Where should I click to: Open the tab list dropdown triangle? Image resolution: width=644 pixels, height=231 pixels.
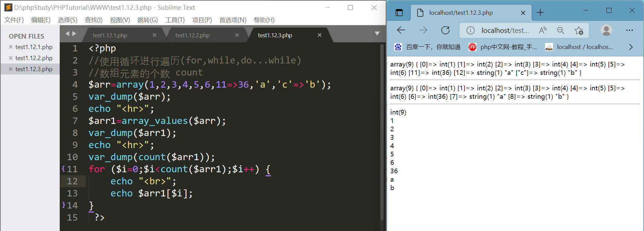(377, 34)
